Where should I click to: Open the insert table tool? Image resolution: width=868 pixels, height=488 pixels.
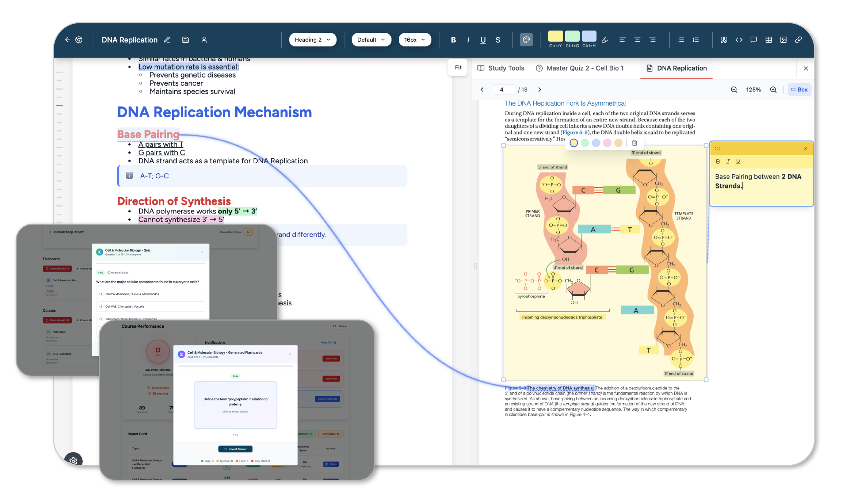coord(768,40)
